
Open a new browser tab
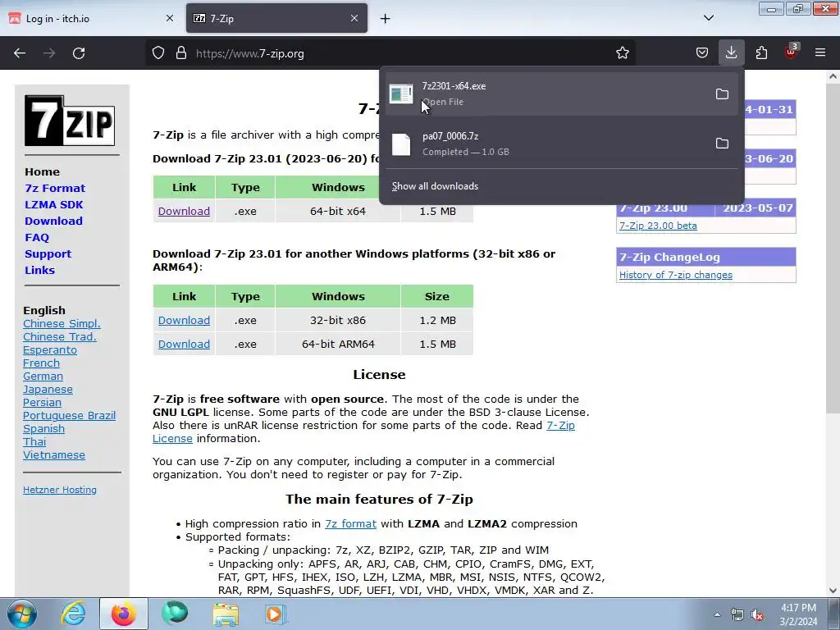[x=386, y=19]
